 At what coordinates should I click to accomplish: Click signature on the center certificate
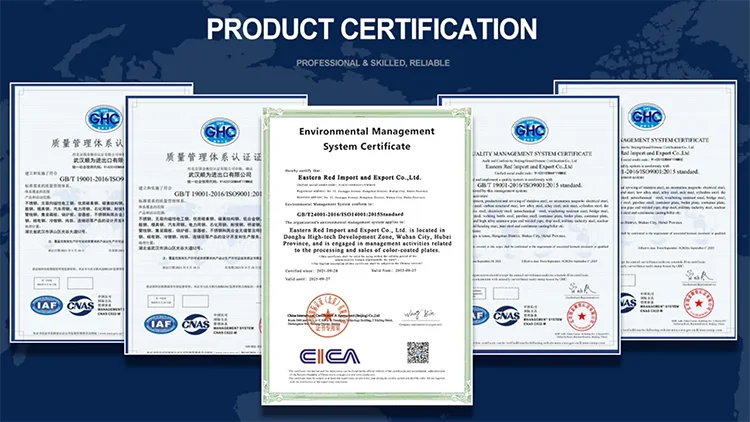420,314
